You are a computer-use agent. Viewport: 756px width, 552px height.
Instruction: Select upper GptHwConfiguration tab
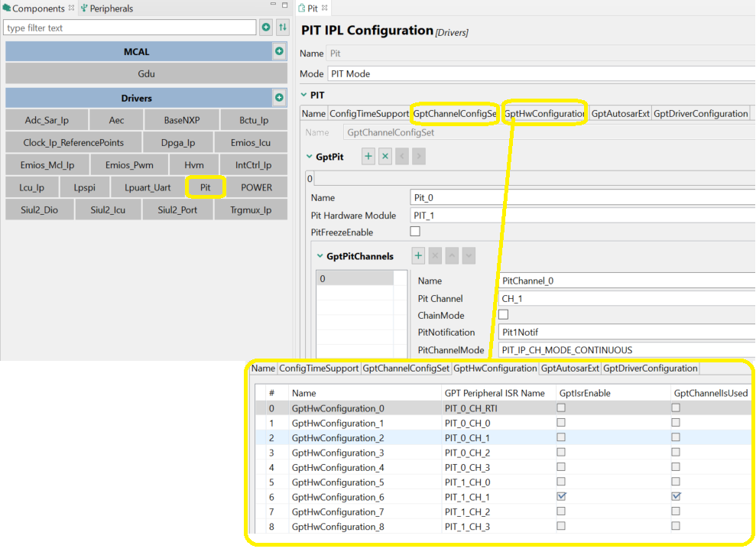pyautogui.click(x=544, y=114)
